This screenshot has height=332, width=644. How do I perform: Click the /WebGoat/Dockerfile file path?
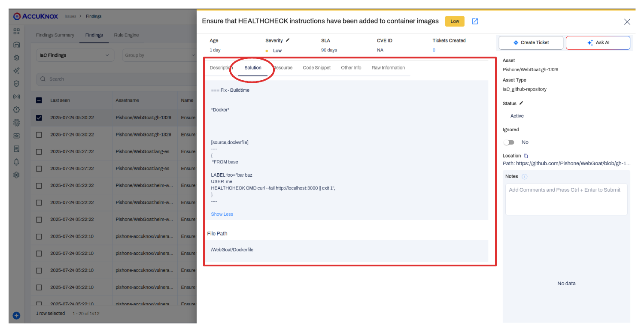coord(232,250)
